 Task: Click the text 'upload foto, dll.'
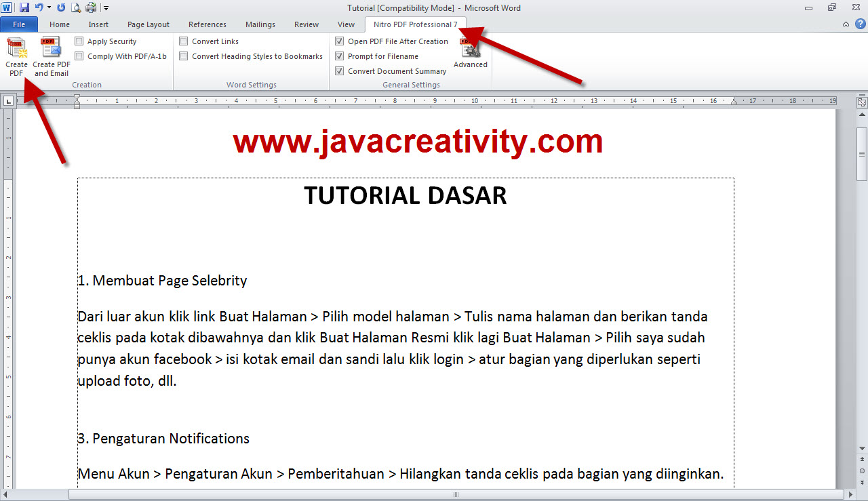[127, 381]
